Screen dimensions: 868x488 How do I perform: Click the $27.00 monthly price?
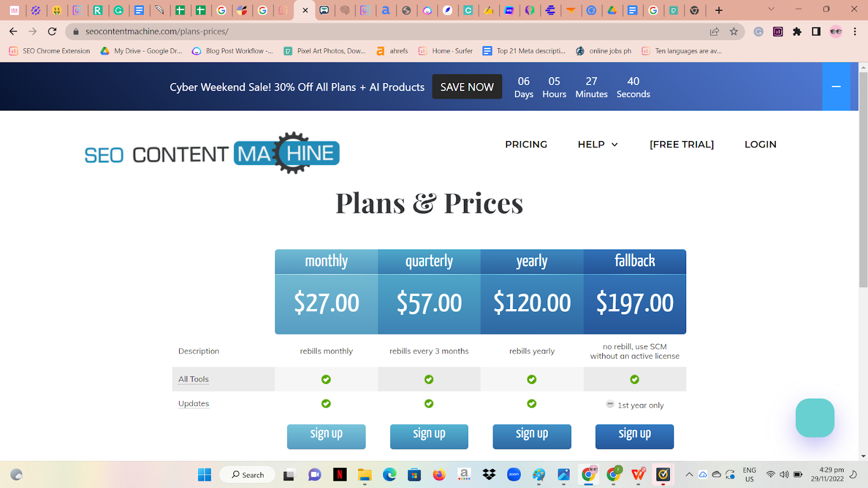(x=327, y=303)
